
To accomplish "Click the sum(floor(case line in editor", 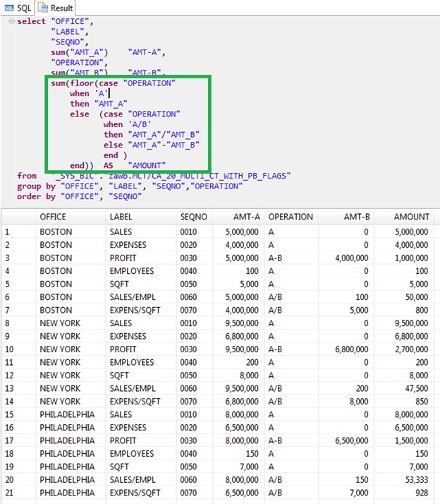I will tap(113, 83).
